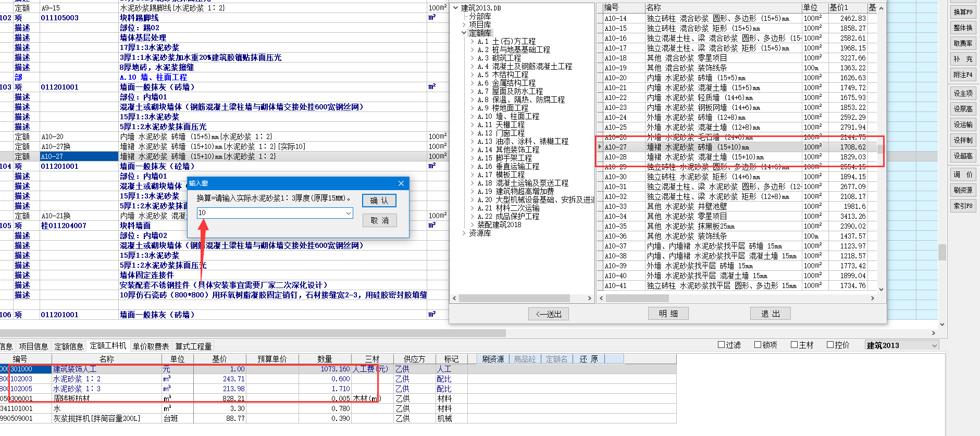This screenshot has height=436, width=980.
Task: Switch to the 项目信息 tab
Action: point(33,346)
